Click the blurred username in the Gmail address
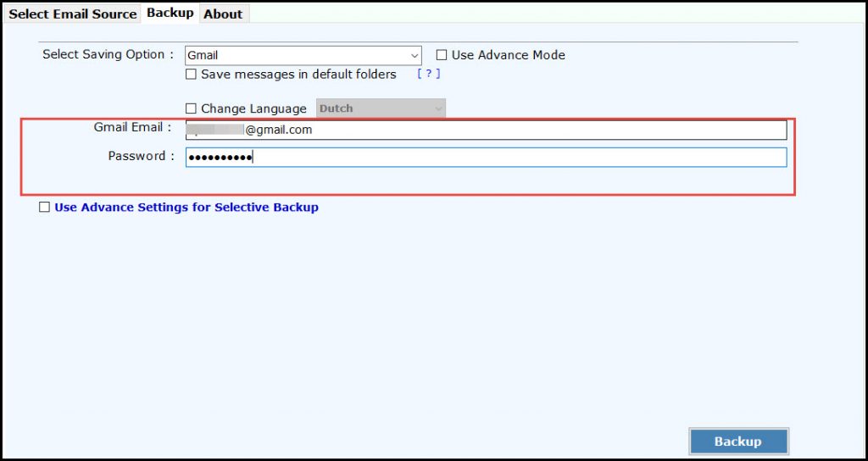The height and width of the screenshot is (461, 868). pos(215,130)
